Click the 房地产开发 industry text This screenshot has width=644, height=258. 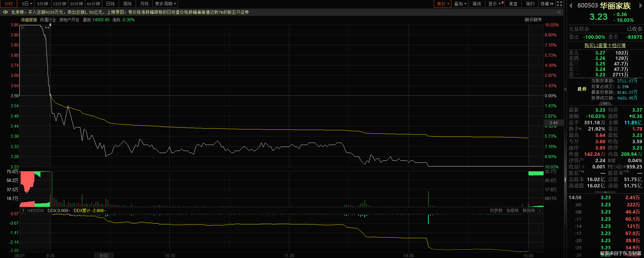[x=69, y=20]
